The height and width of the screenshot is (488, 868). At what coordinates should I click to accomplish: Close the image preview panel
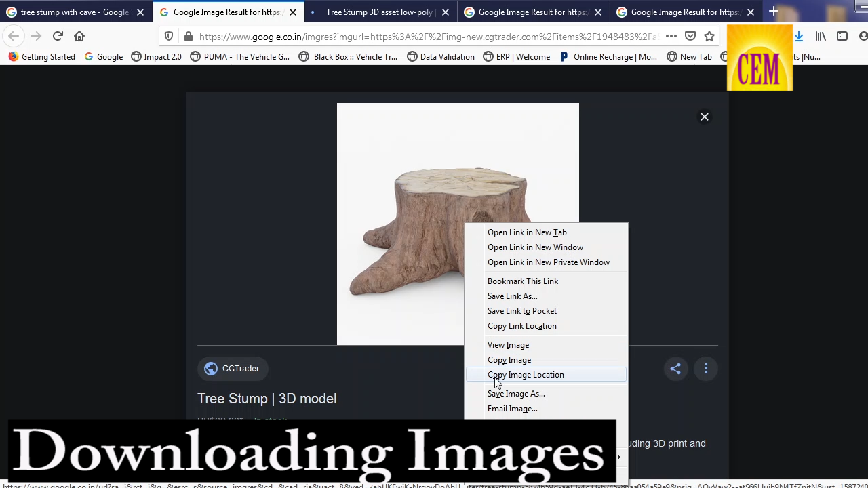(x=705, y=117)
